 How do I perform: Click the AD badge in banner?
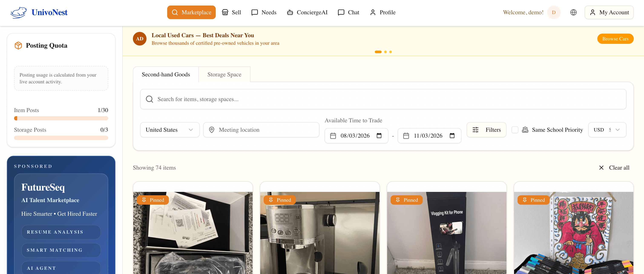coord(139,39)
